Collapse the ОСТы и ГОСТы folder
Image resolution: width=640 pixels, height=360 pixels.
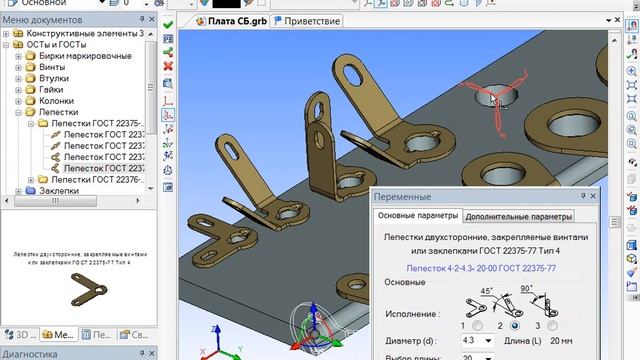pyautogui.click(x=6, y=44)
